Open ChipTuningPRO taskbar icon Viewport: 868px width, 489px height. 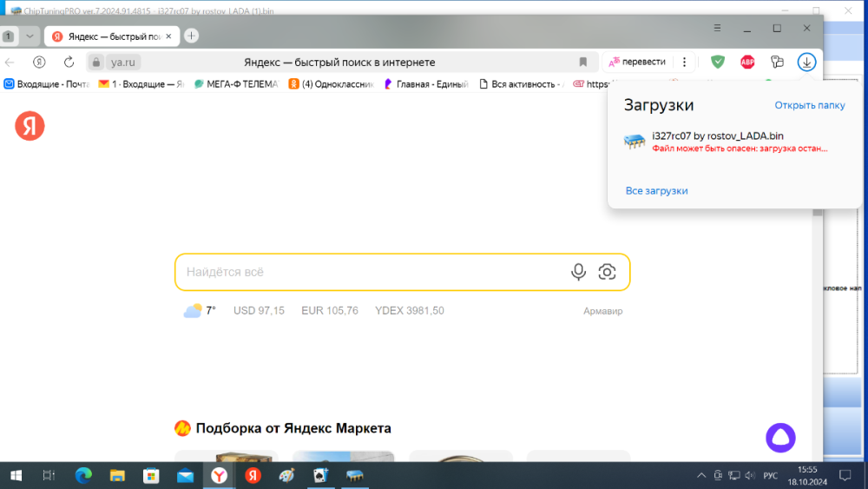click(x=354, y=475)
